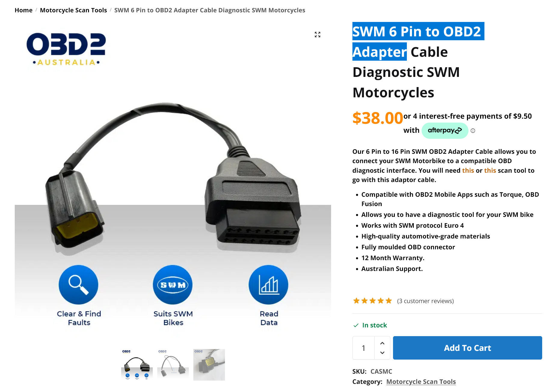
Task: Click the magnifier Clear & Find Faults icon
Action: (x=78, y=285)
